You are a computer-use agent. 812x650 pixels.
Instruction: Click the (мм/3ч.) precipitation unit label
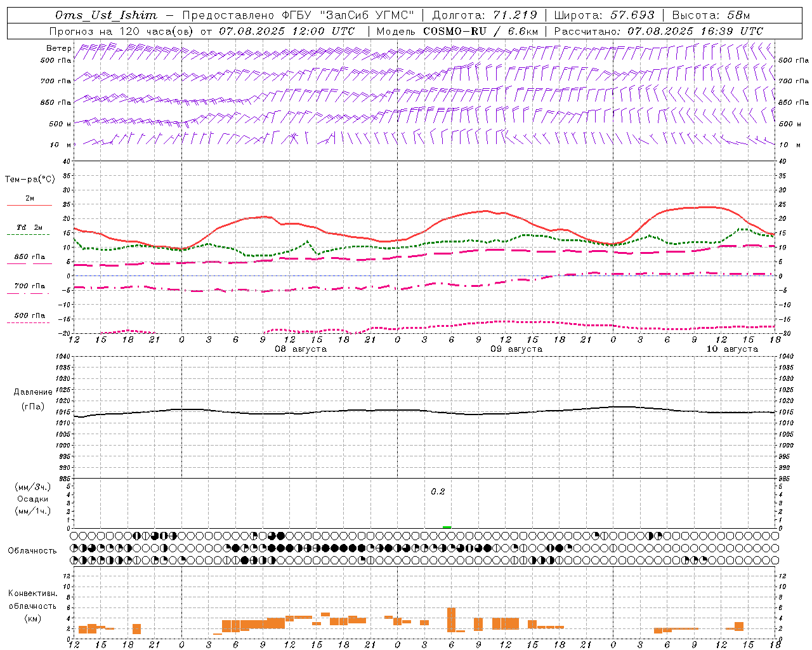pyautogui.click(x=34, y=487)
